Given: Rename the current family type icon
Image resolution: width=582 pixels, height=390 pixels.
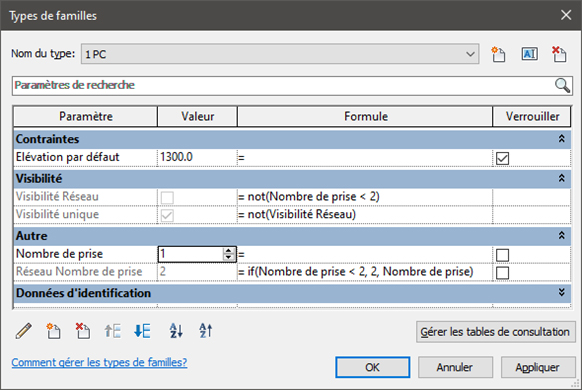Looking at the screenshot, I should tap(529, 54).
